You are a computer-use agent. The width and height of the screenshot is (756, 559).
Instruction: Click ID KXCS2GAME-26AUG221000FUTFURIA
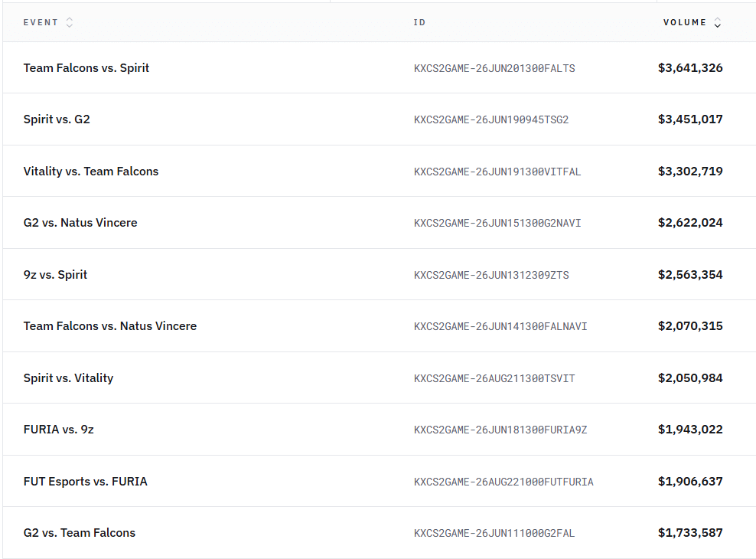coord(503,482)
